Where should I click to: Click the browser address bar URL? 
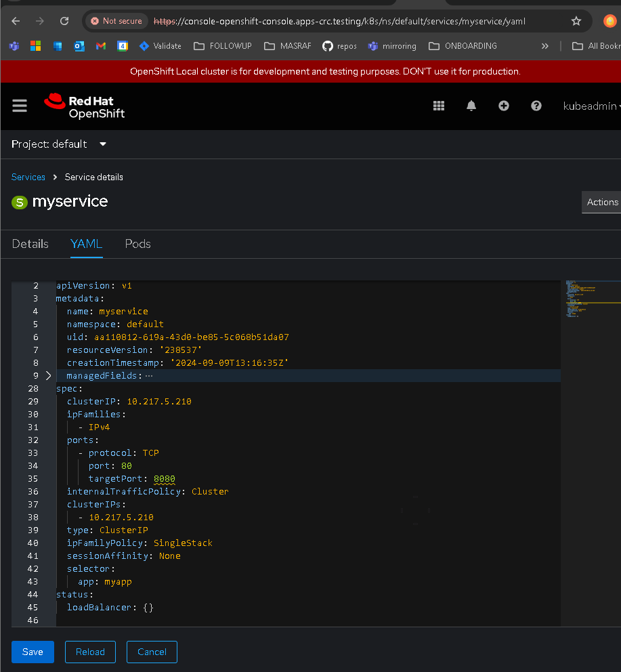click(339, 21)
